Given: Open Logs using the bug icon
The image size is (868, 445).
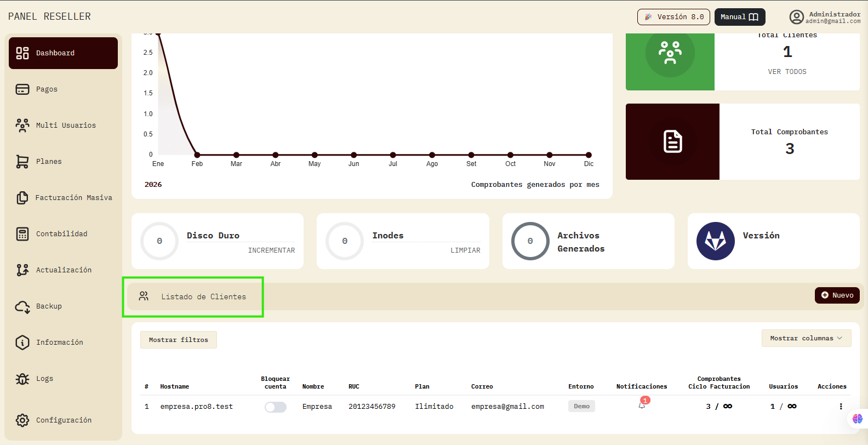Looking at the screenshot, I should tap(22, 379).
